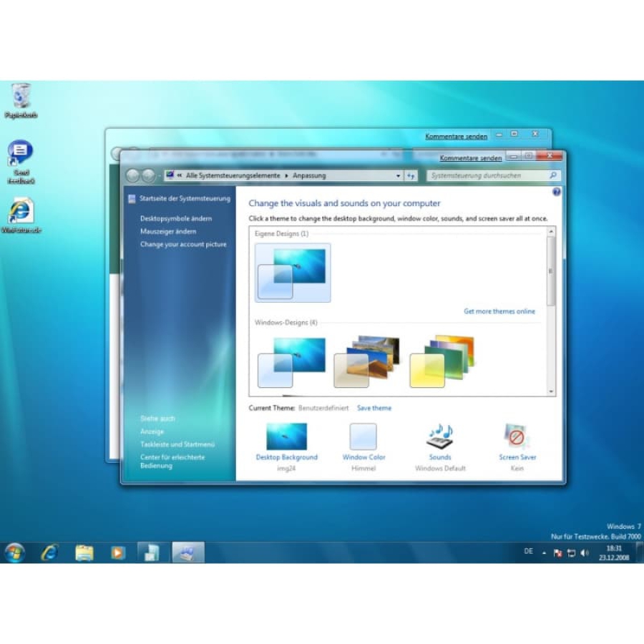The image size is (644, 644).
Task: Open the Window Color swatch
Action: click(363, 436)
